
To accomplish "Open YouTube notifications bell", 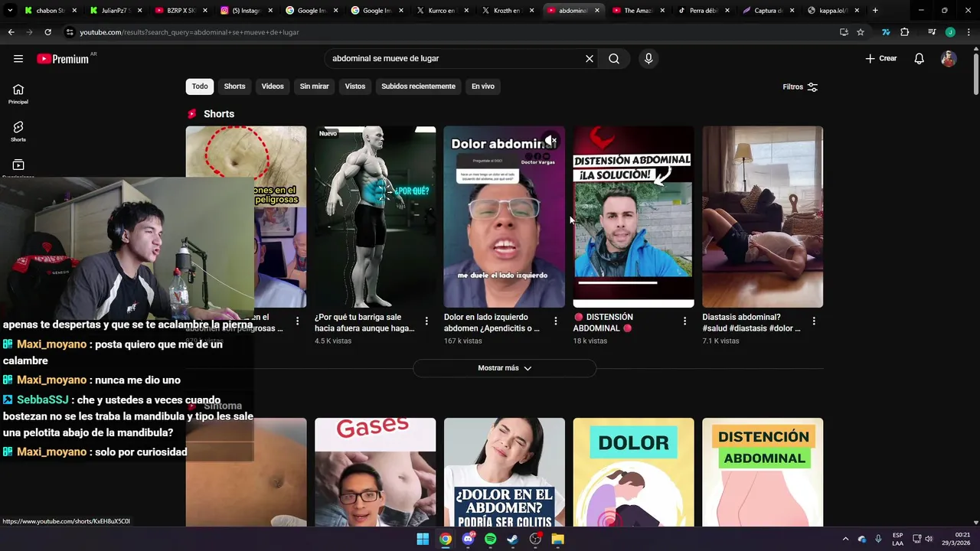I will click(920, 58).
